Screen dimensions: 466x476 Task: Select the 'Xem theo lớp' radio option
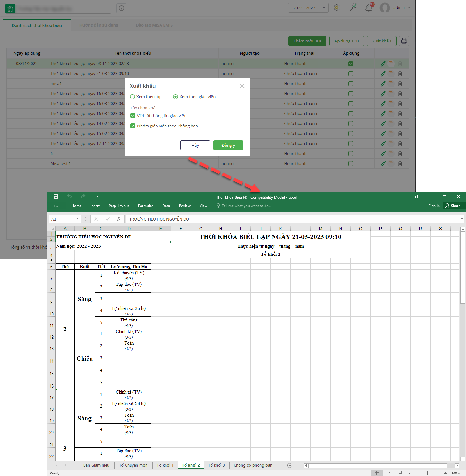click(132, 97)
